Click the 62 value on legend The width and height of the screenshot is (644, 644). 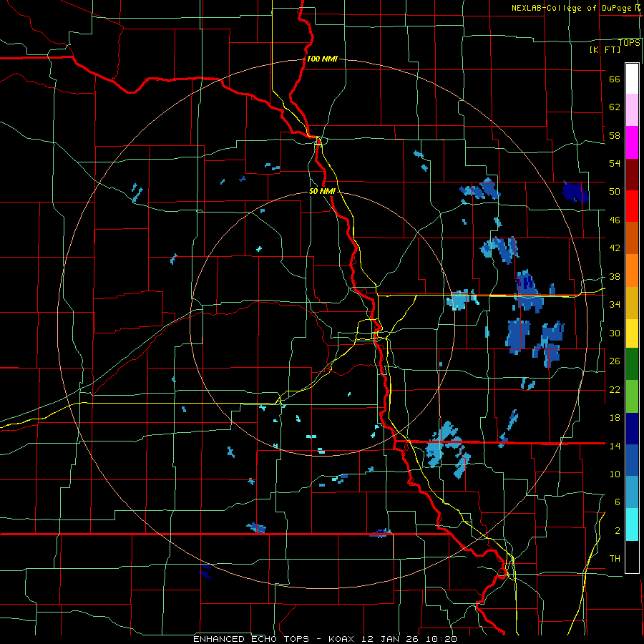click(x=615, y=107)
